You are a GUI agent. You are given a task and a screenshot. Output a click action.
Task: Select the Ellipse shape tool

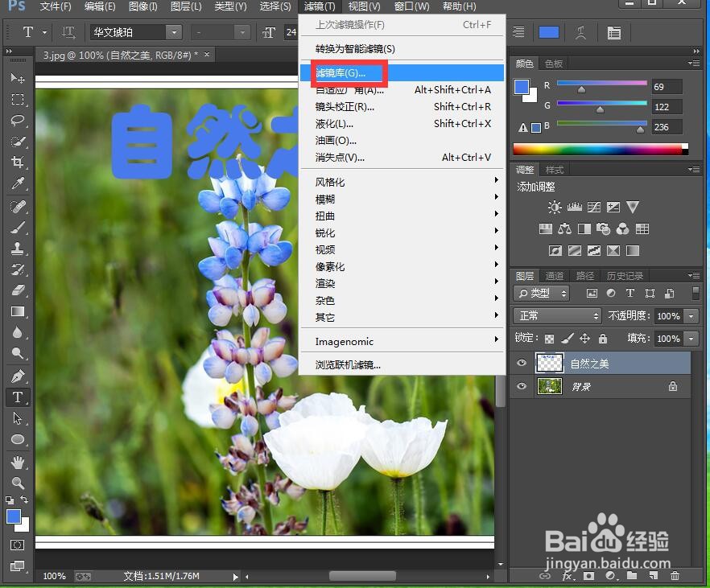pos(17,439)
